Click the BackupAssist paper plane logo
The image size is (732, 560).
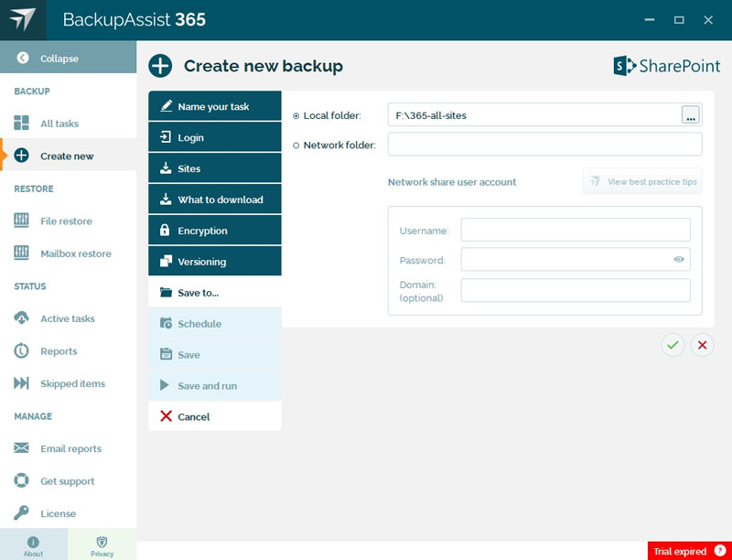[22, 19]
